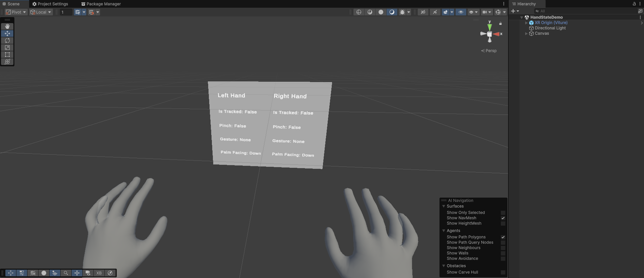The image size is (644, 278).
Task: Click the grid snap value field
Action: point(66,12)
